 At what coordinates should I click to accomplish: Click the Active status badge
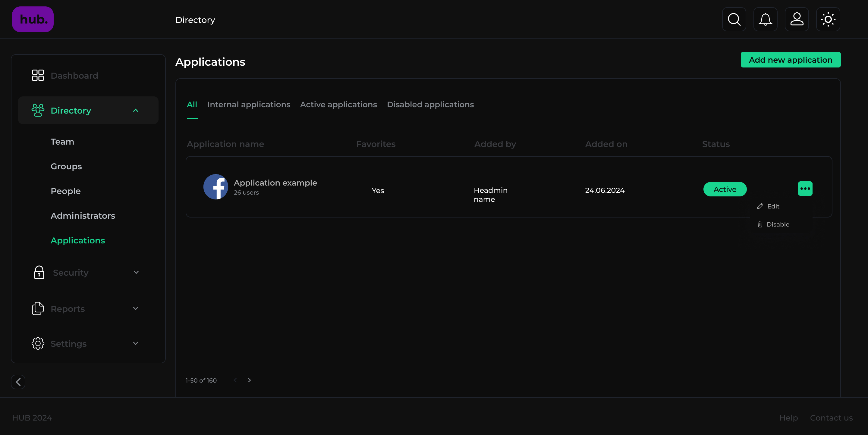coord(725,189)
